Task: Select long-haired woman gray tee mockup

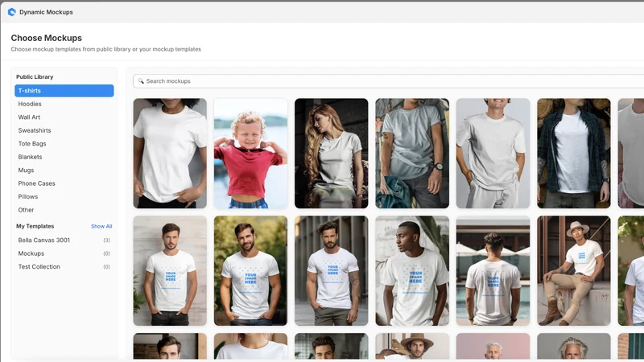Action: point(332,153)
